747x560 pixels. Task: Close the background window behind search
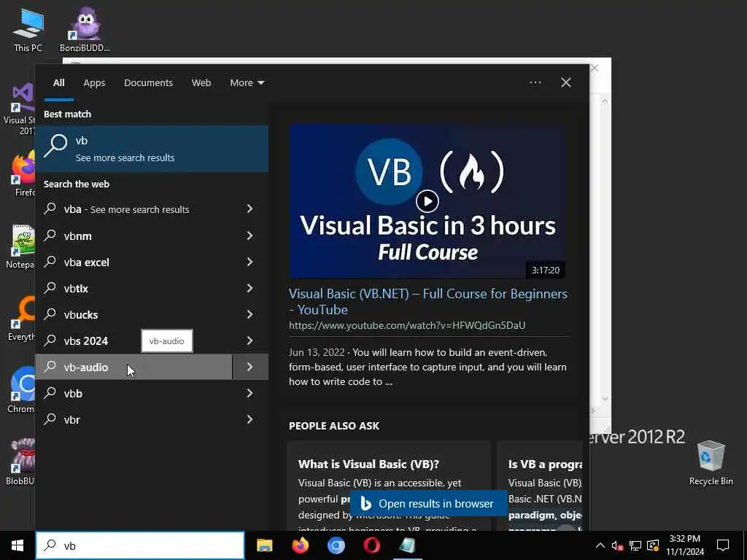595,68
